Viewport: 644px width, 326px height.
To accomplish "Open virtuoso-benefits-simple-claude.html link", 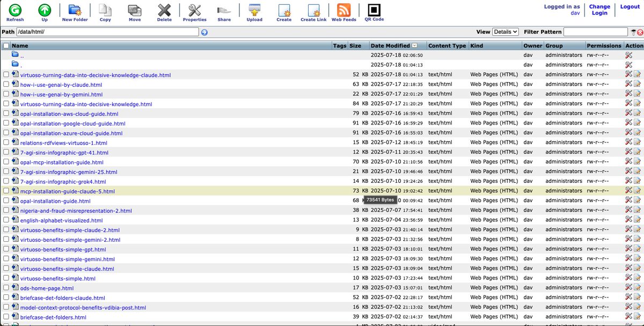I will (x=67, y=269).
